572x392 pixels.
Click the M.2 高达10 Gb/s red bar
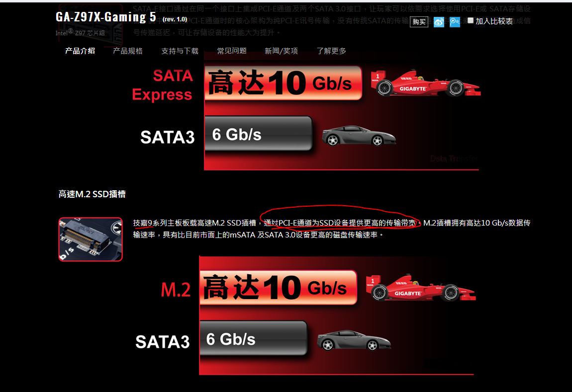(x=279, y=288)
